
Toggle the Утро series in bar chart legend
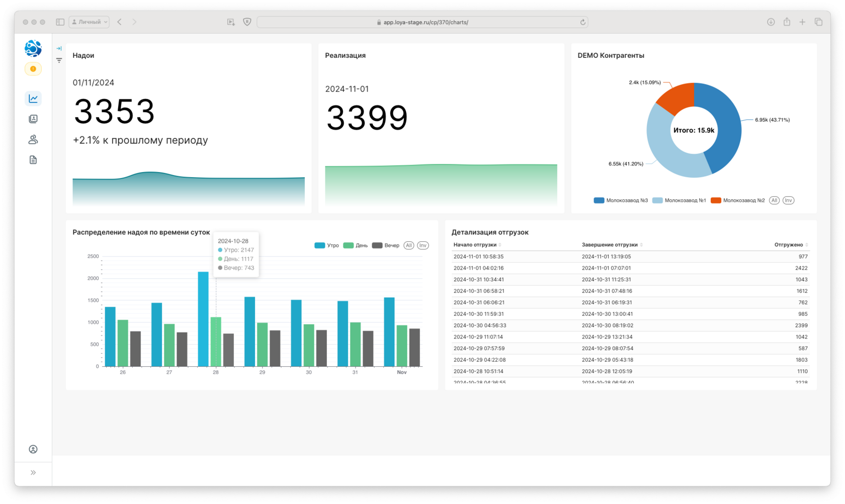coord(326,245)
